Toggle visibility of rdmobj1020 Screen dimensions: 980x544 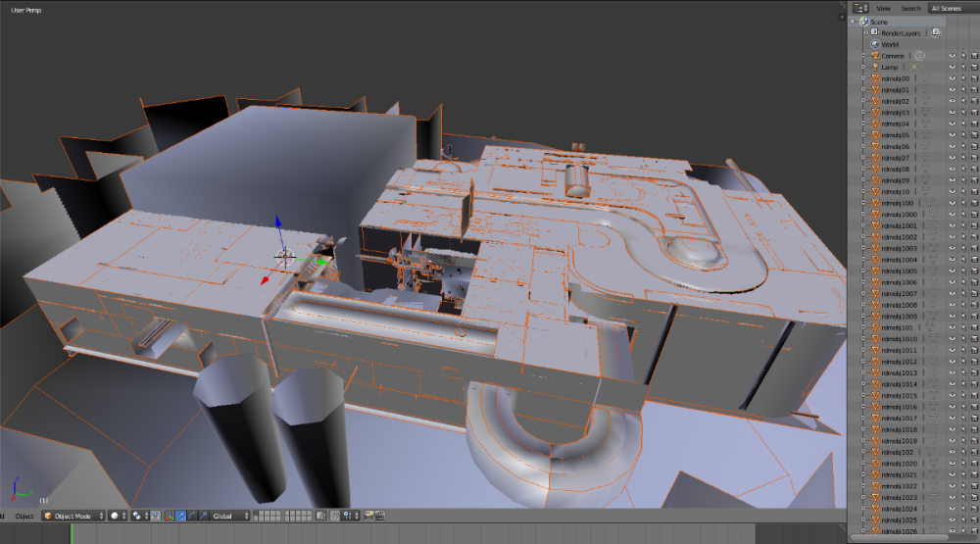(x=952, y=464)
